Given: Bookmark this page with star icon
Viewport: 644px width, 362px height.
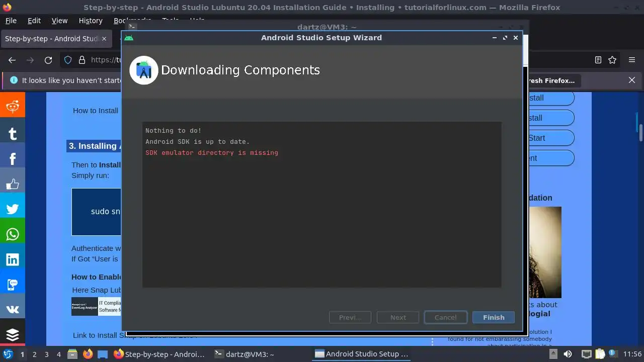Looking at the screenshot, I should 612,60.
